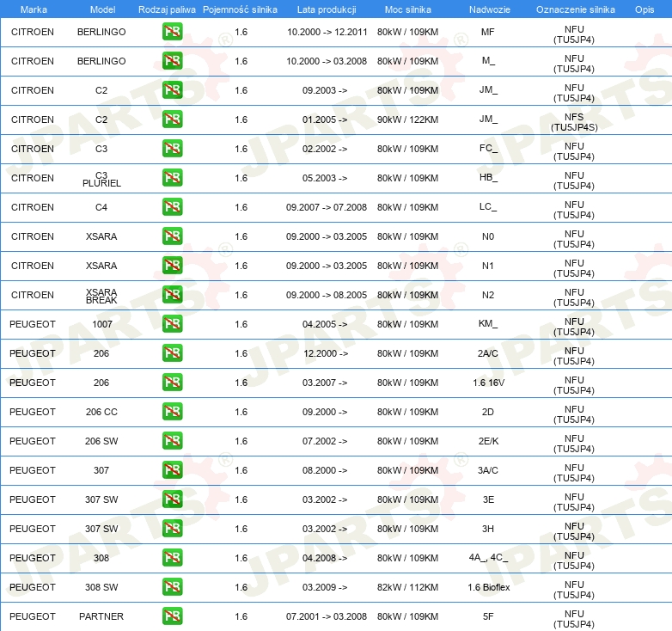Click the fuel icon in the C2 80kW row
672x631 pixels.
[172, 90]
